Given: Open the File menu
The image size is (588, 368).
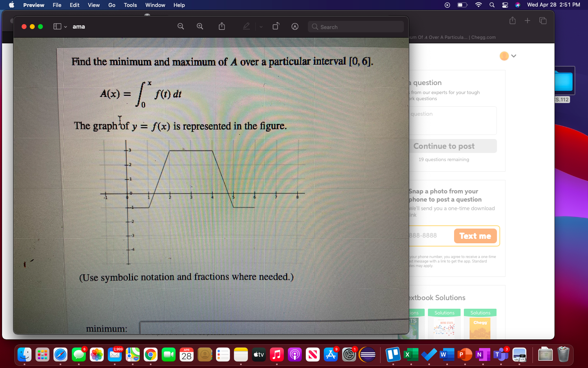Looking at the screenshot, I should pyautogui.click(x=57, y=5).
